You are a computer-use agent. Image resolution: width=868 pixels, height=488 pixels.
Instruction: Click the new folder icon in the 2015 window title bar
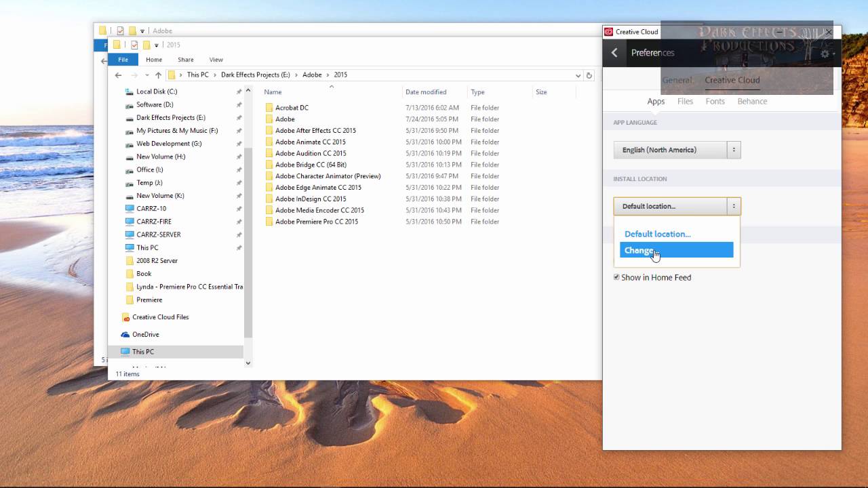pos(146,45)
